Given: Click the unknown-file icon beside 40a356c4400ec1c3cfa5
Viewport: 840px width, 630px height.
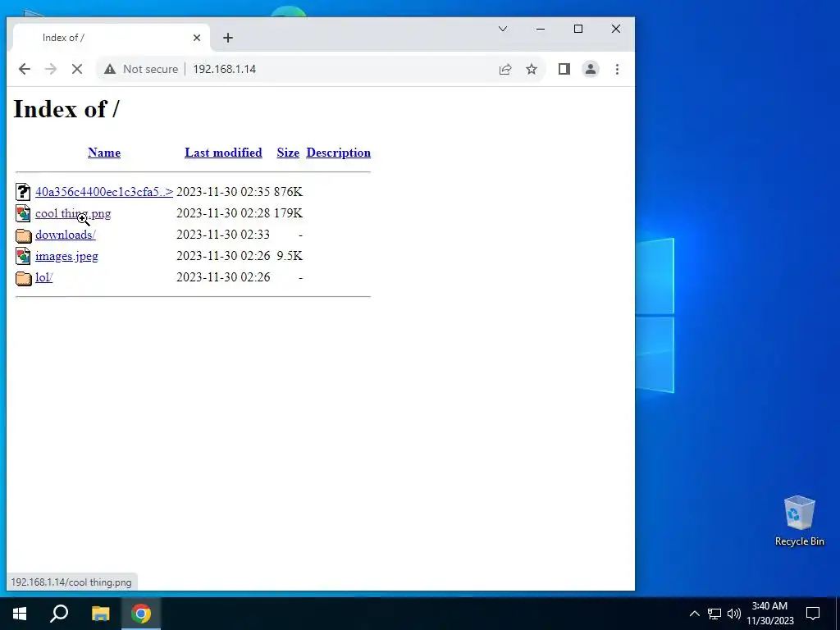Looking at the screenshot, I should tap(23, 191).
